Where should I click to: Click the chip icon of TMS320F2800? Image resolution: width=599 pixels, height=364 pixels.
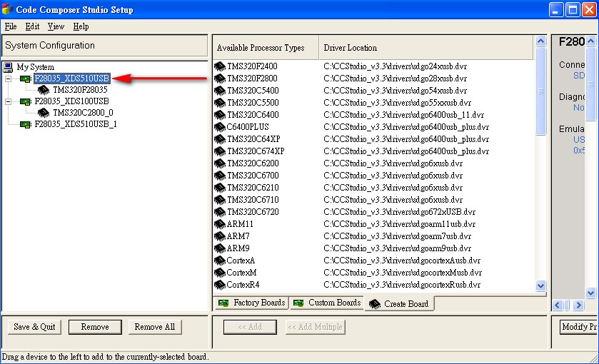pos(220,79)
